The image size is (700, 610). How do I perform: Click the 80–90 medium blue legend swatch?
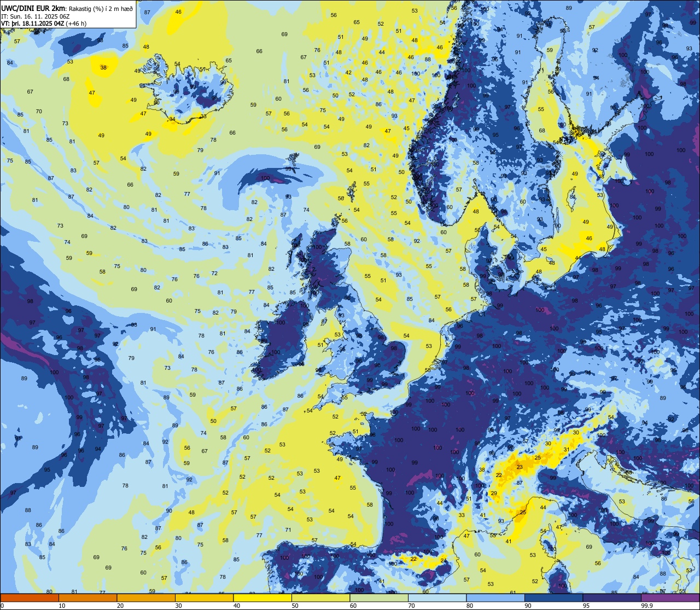pos(495,598)
